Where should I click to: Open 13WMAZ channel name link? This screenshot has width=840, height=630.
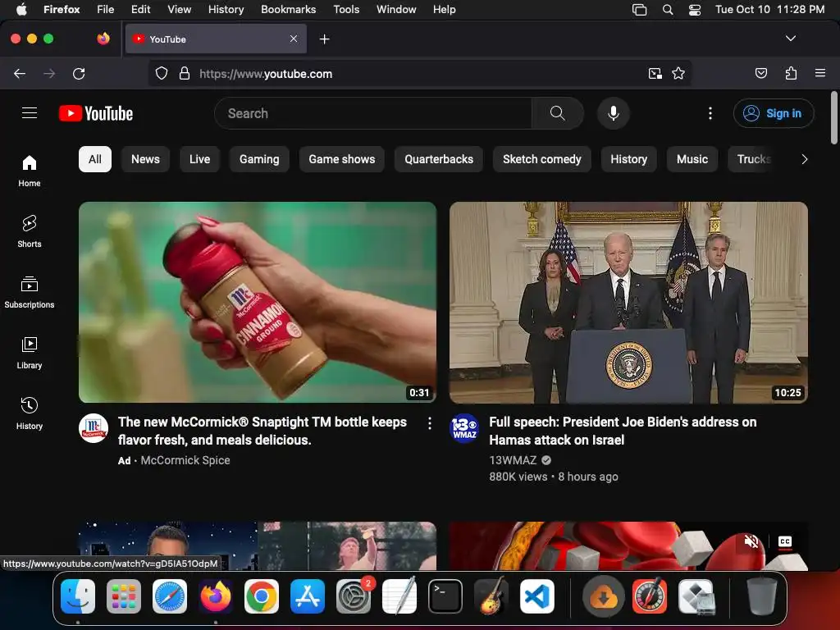click(513, 460)
